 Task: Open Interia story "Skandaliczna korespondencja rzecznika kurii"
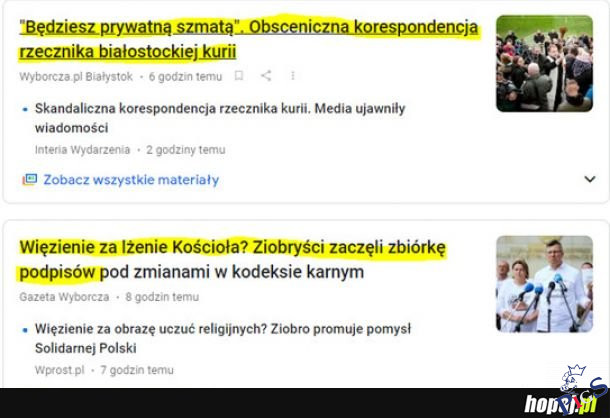pyautogui.click(x=220, y=118)
